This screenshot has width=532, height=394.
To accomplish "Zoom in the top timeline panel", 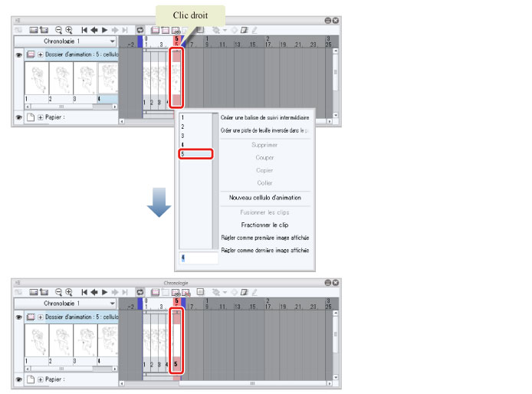I will pyautogui.click(x=69, y=30).
